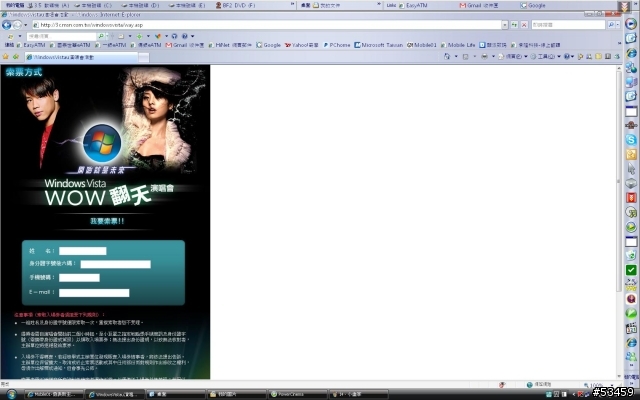Open Gmail in top Links toolbar
Screen dimensions: 640x400
click(478, 5)
